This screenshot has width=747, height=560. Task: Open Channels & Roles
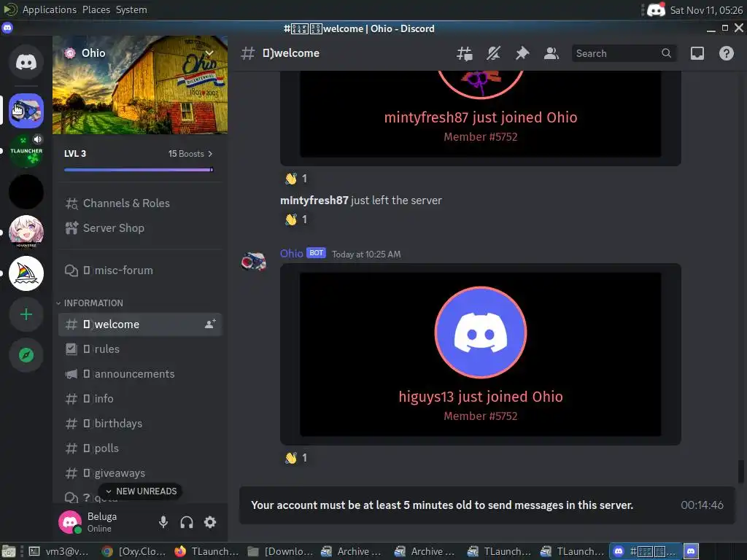(140, 203)
